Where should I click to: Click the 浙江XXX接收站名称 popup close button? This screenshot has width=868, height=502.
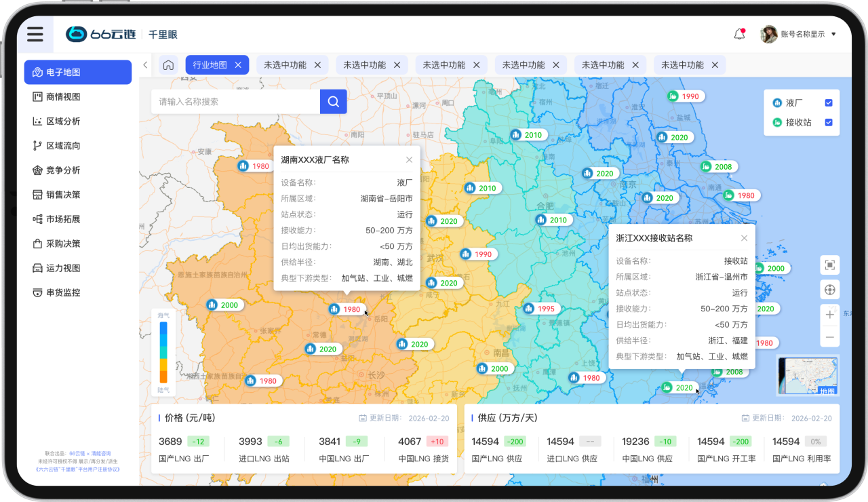coord(744,238)
